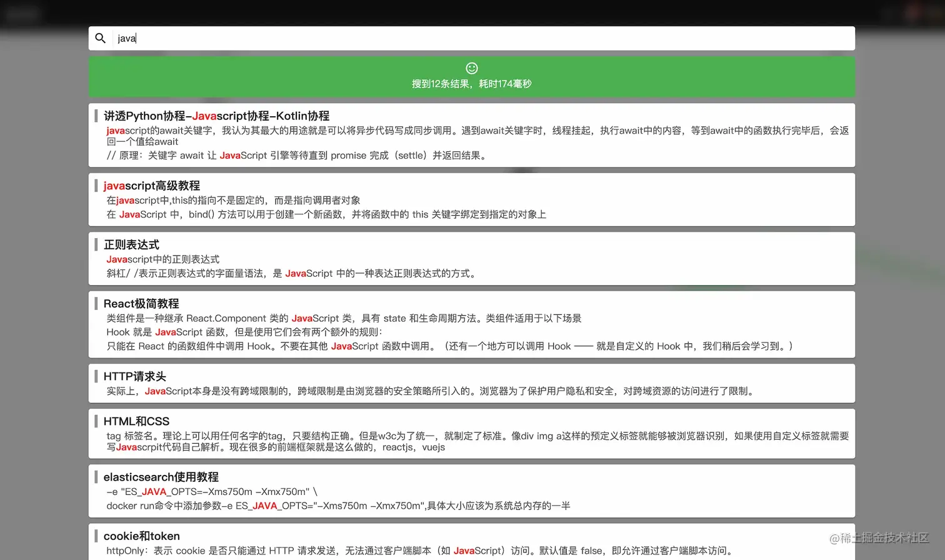This screenshot has height=560, width=945.
Task: Click snippet starting "斜杠/ /表示正则表达式的字面量语法"
Action: click(x=292, y=273)
